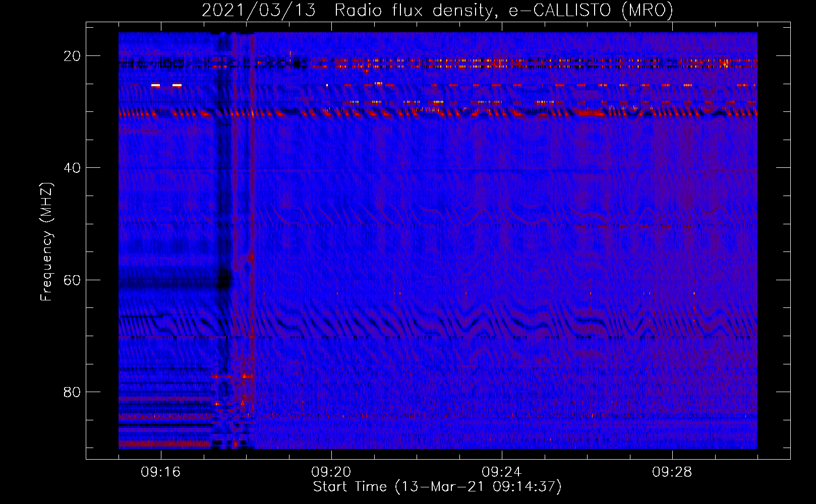Click the '09:24' time tick label

pos(502,472)
